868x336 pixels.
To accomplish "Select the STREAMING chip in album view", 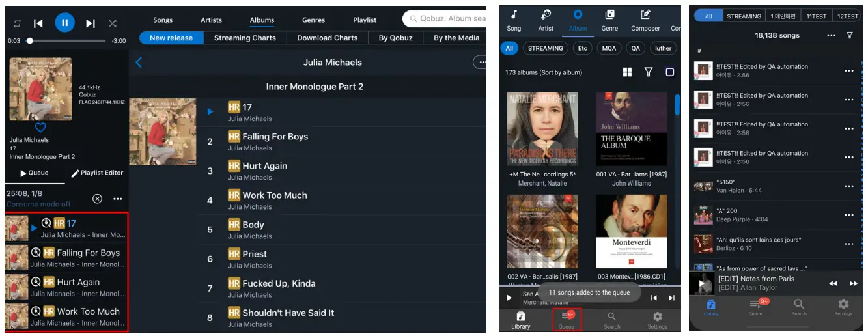I will click(x=545, y=48).
